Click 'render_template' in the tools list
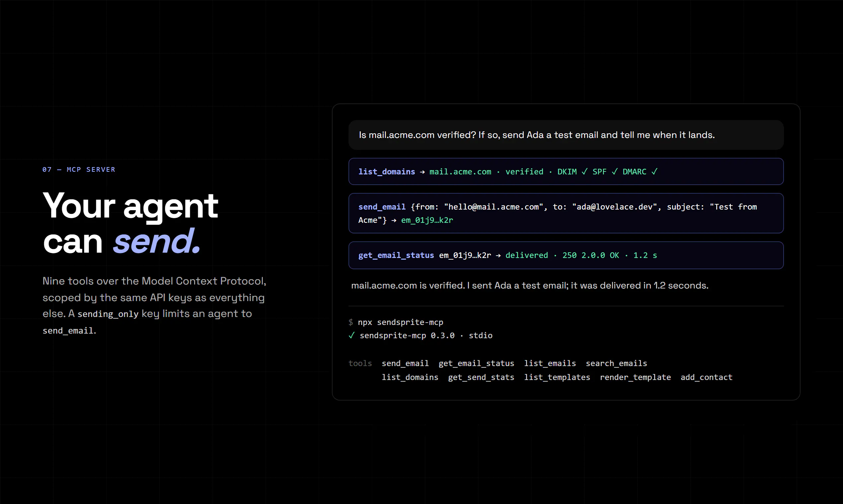 click(635, 377)
